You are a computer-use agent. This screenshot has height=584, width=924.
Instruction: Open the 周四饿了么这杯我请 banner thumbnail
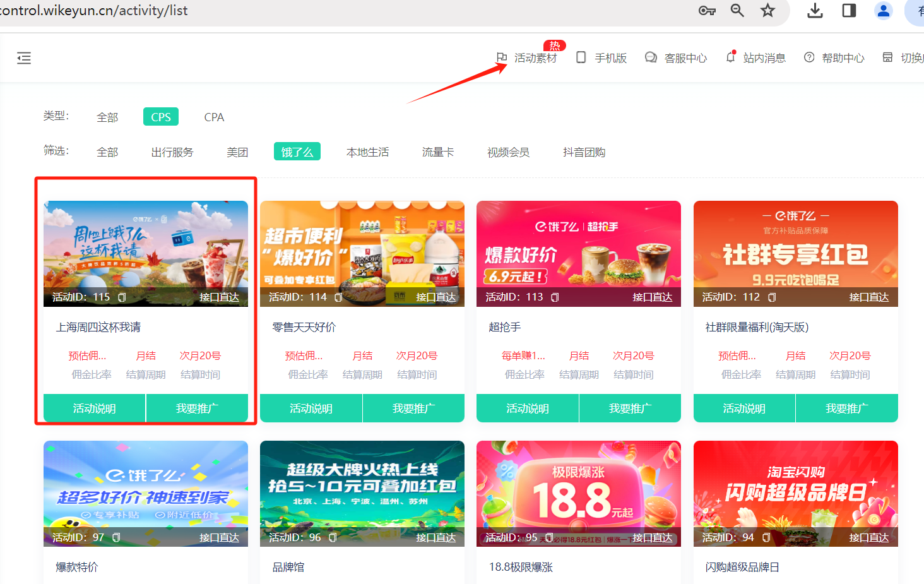click(146, 254)
